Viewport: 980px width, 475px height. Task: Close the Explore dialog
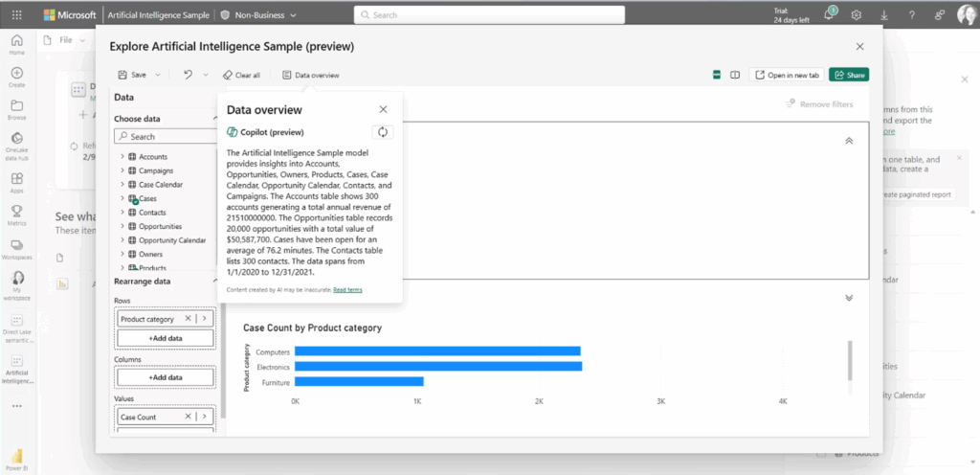[860, 46]
